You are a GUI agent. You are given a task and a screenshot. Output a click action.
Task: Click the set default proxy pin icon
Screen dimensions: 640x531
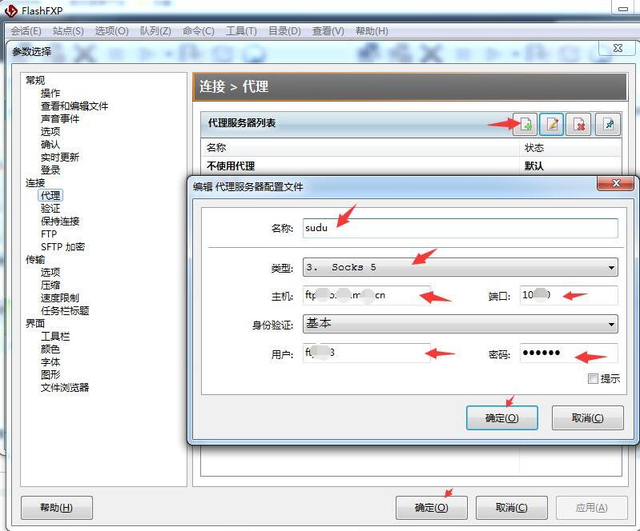[608, 124]
